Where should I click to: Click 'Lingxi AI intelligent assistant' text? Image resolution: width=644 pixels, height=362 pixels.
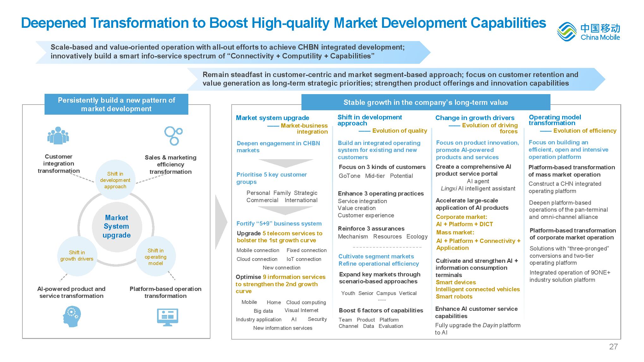point(478,189)
